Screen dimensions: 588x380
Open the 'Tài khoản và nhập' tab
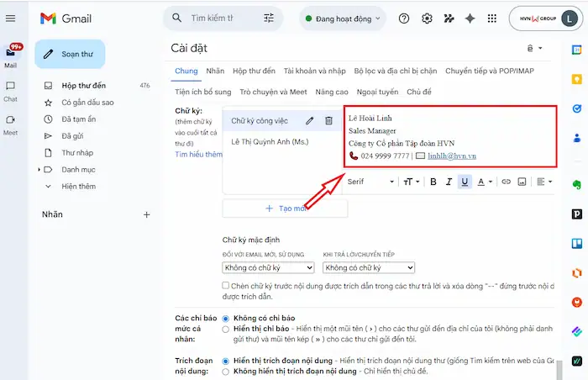[312, 71]
